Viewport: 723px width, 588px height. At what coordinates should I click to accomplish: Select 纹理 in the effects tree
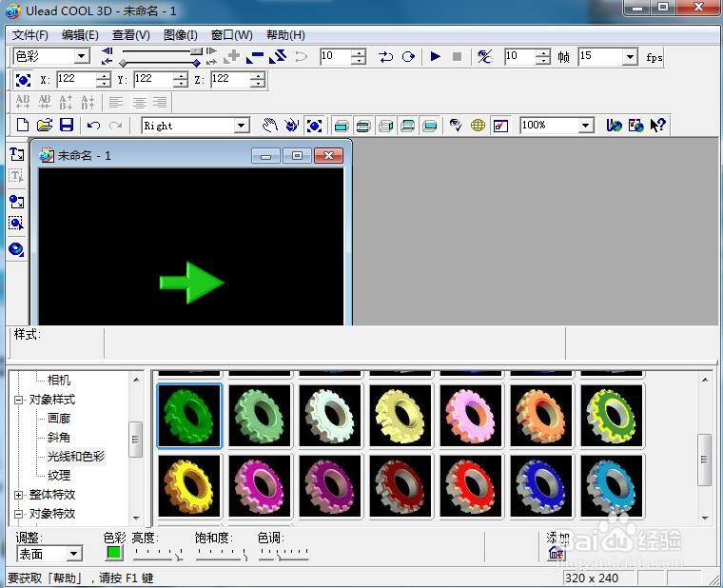pyautogui.click(x=59, y=475)
